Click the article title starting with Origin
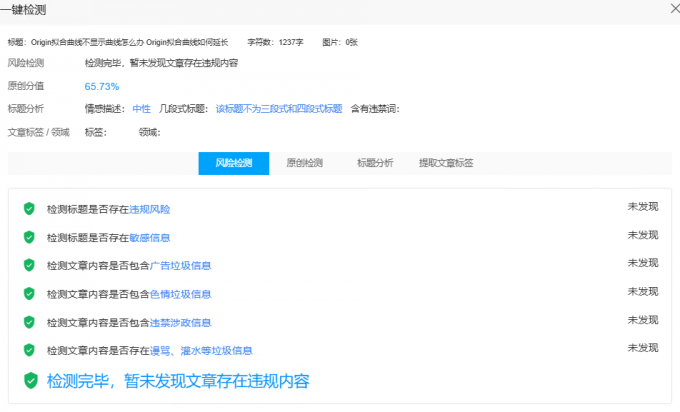 tap(130, 42)
